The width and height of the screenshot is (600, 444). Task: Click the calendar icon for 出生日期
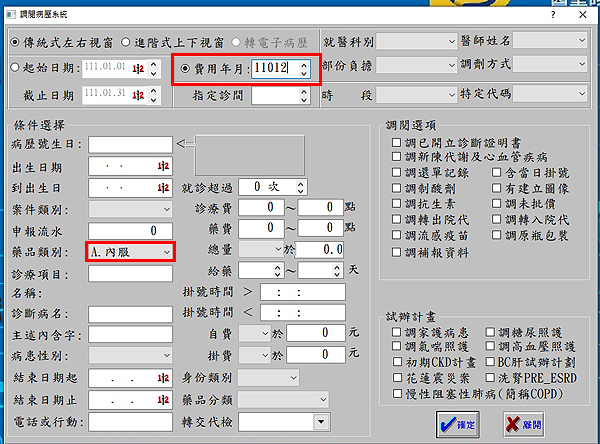[162, 167]
